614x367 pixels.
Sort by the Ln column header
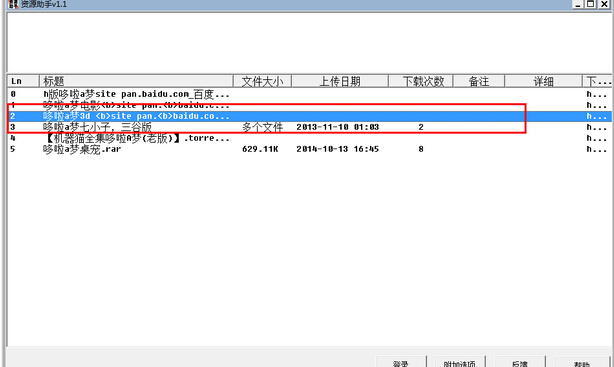click(23, 81)
